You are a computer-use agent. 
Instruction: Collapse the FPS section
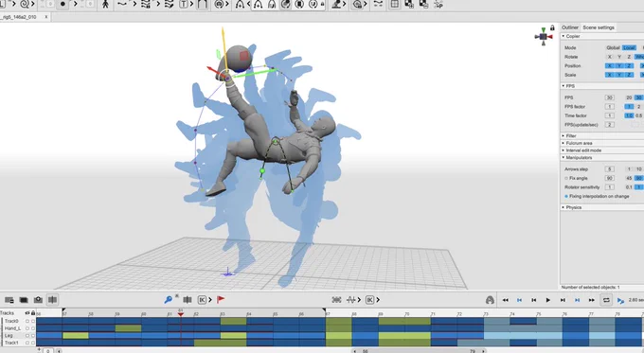click(x=563, y=86)
